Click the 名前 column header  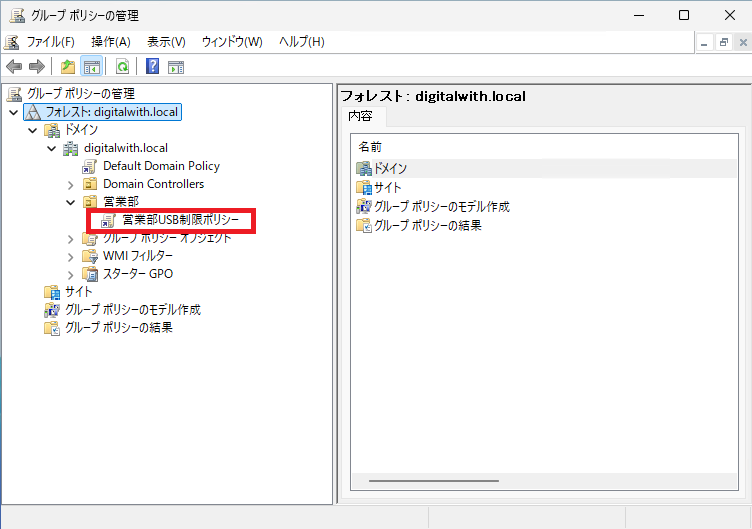click(370, 147)
